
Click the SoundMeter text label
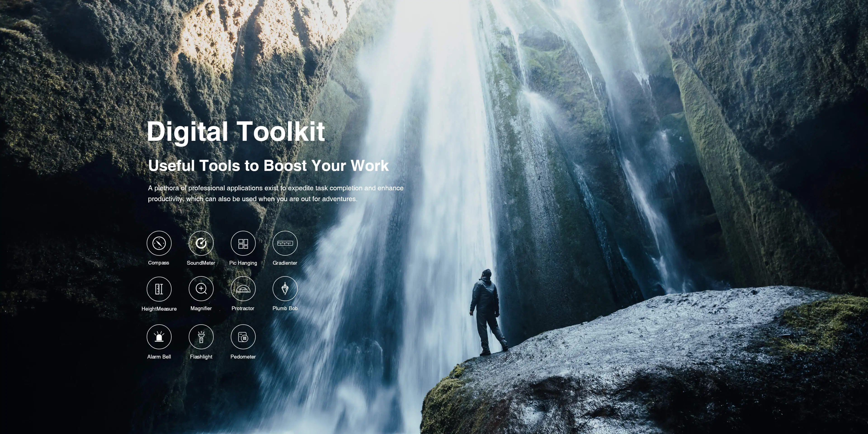point(201,263)
